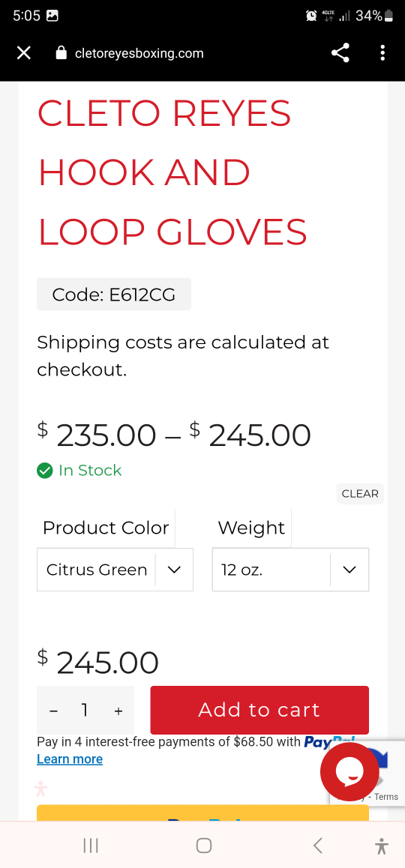Tap the padlock site security icon
This screenshot has width=405, height=868.
(x=61, y=53)
